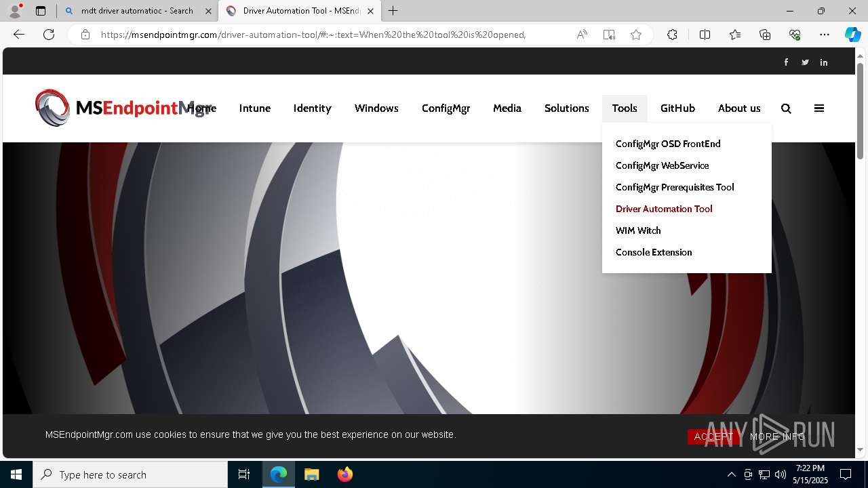Image resolution: width=868 pixels, height=488 pixels.
Task: Open File Explorer from taskbar
Action: click(x=311, y=474)
